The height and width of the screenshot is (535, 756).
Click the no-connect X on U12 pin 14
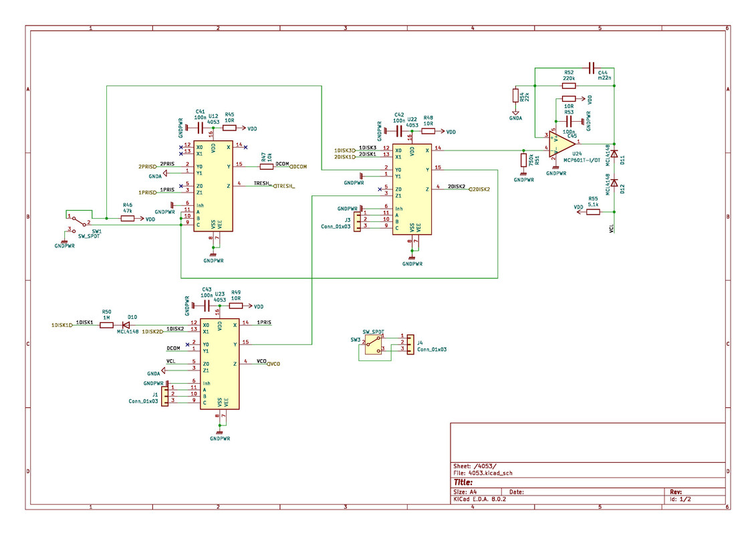[x=245, y=147]
